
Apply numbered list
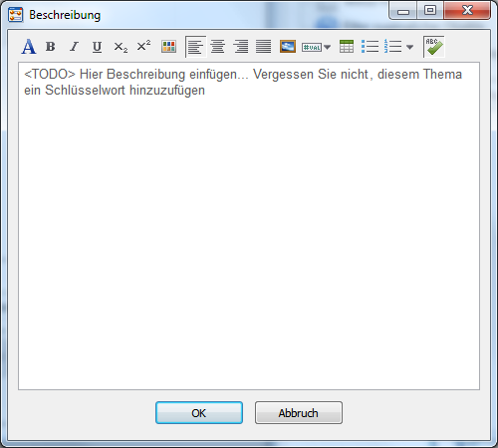click(392, 47)
